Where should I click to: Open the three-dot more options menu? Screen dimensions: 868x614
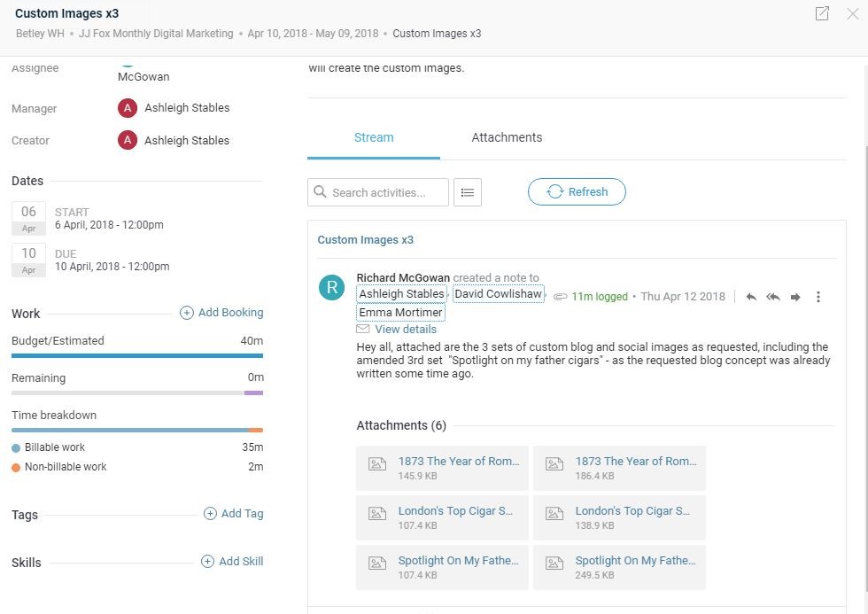[x=818, y=297]
